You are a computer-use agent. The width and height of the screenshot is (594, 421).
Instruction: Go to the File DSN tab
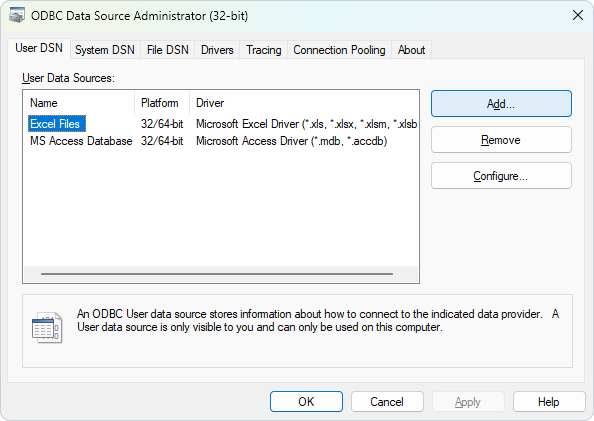point(167,50)
